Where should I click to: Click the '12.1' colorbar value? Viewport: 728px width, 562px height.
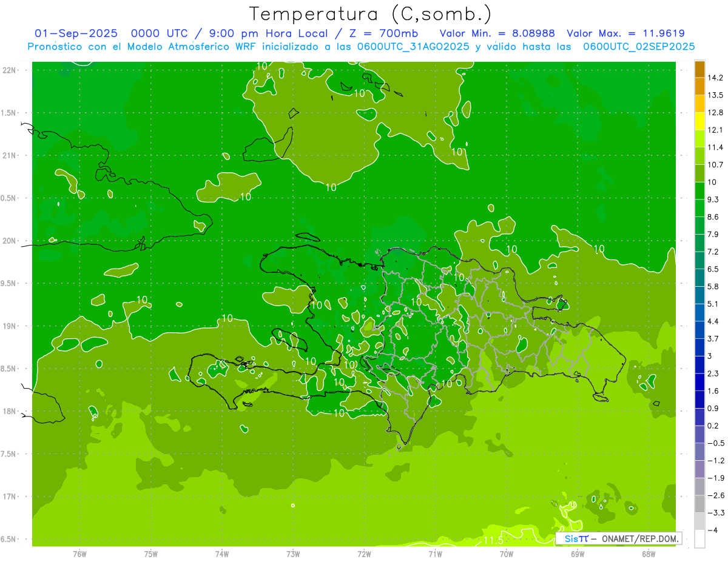(x=715, y=130)
